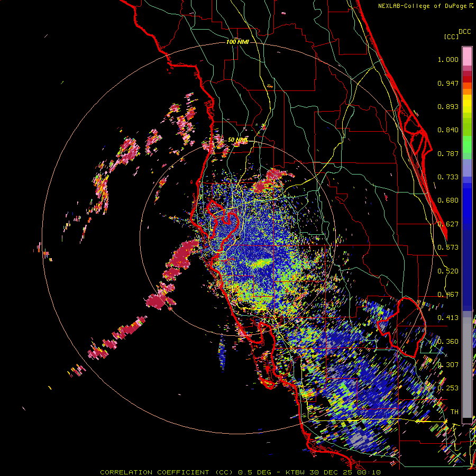
Task: Click the 0.360 legend value
Action: click(448, 342)
